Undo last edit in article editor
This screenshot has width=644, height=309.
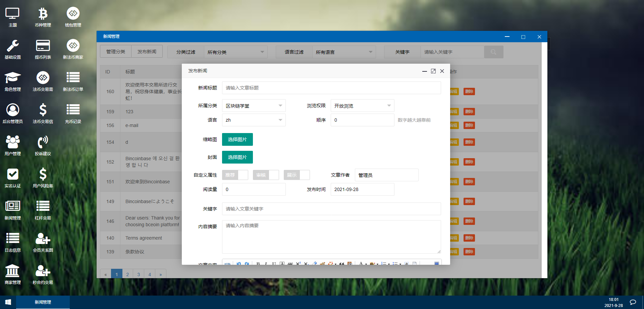(239, 264)
